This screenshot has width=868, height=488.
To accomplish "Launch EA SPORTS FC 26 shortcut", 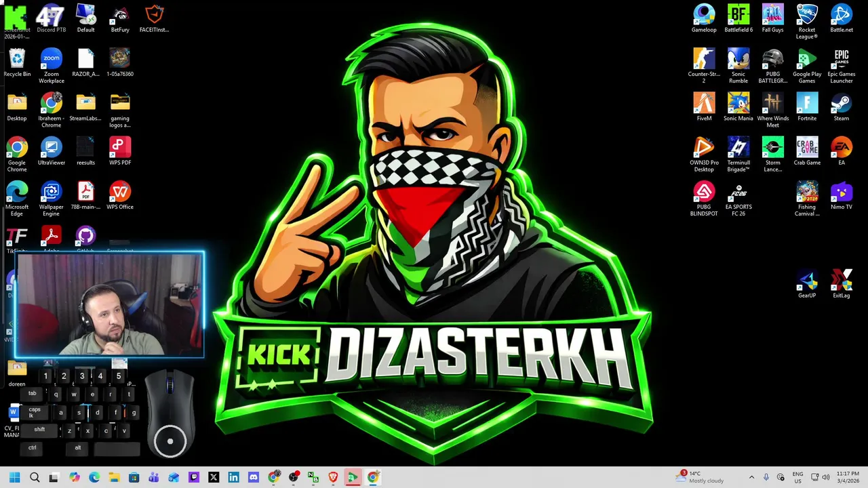I will pyautogui.click(x=738, y=199).
